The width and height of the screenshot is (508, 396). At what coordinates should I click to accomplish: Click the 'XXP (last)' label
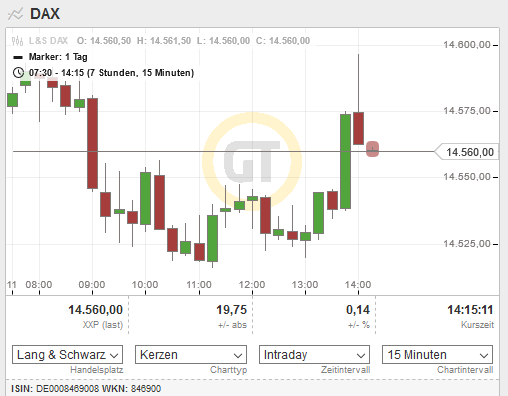[x=103, y=325]
